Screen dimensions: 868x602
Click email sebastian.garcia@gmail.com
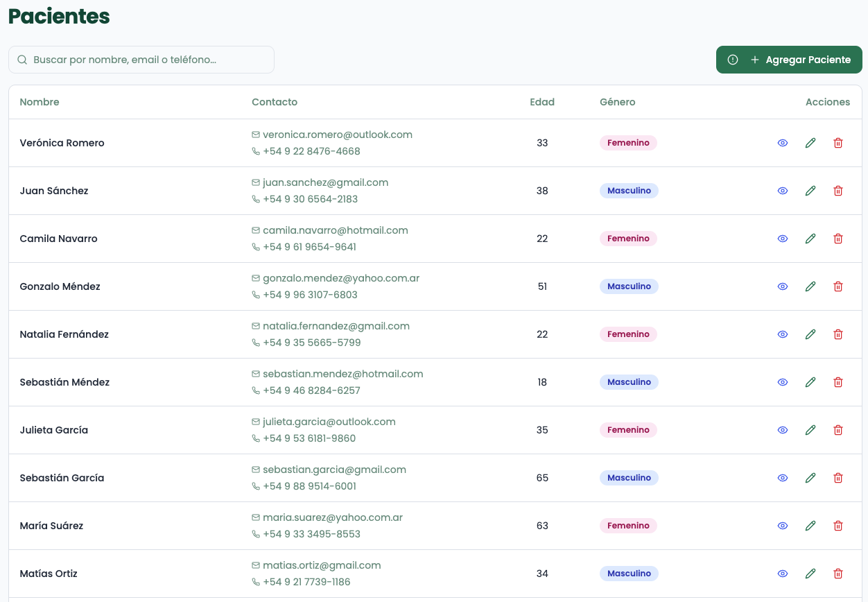(x=335, y=470)
